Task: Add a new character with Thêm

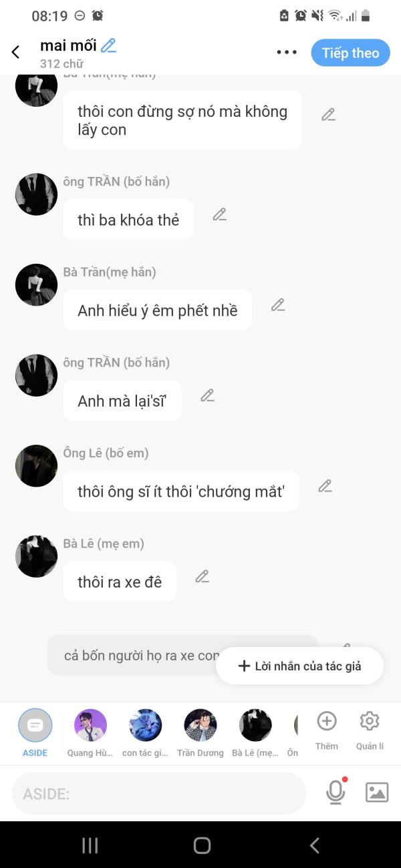Action: tap(327, 730)
